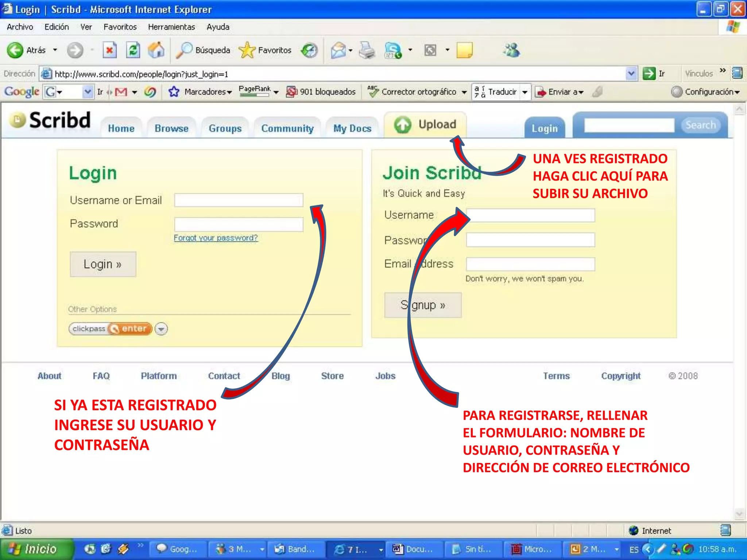Click the Skype phone toolbar icon
This screenshot has width=747, height=560.
pyautogui.click(x=393, y=50)
